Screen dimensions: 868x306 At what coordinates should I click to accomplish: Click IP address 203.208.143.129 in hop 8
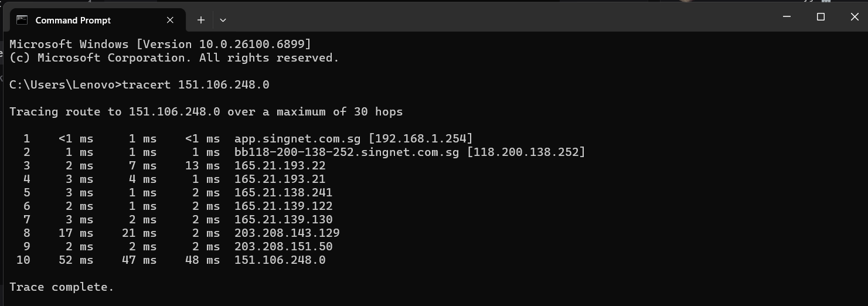tap(287, 233)
